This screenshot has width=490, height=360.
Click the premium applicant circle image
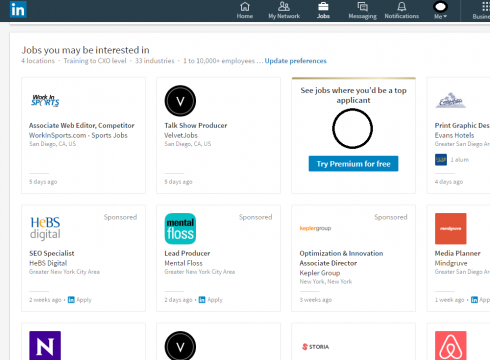tap(352, 129)
